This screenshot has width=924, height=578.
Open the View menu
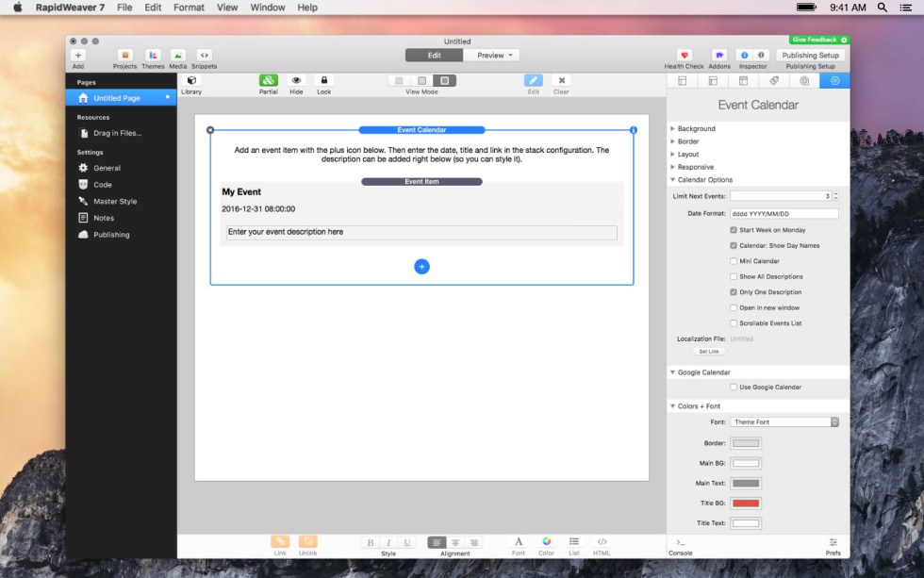[227, 7]
